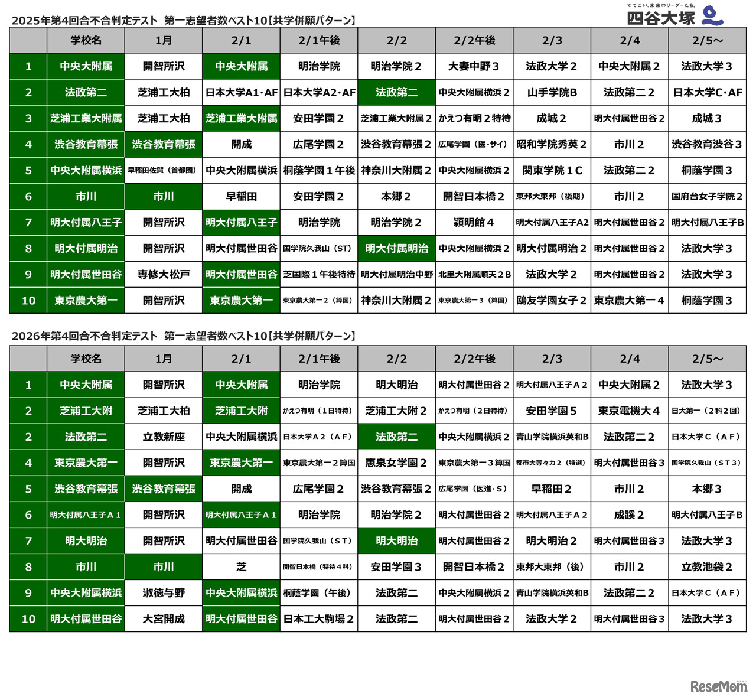Select the 2026年第4回合不合判定テスト table title
Viewport: 756px width, 700px height.
click(184, 336)
